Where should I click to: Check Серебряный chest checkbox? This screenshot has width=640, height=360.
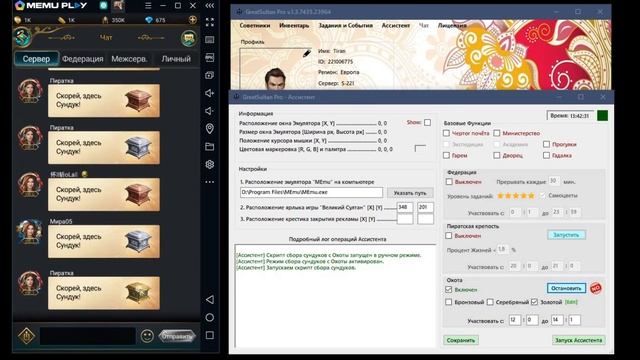[x=490, y=302]
